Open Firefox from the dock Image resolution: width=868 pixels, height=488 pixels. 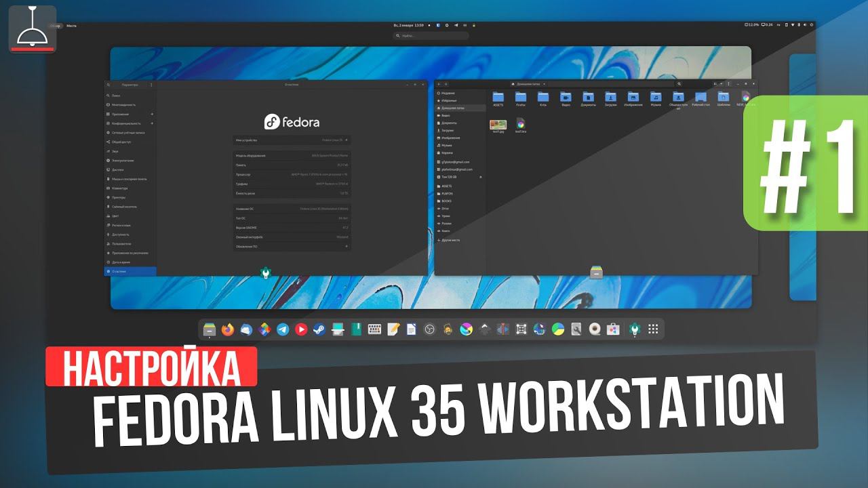coord(227,329)
